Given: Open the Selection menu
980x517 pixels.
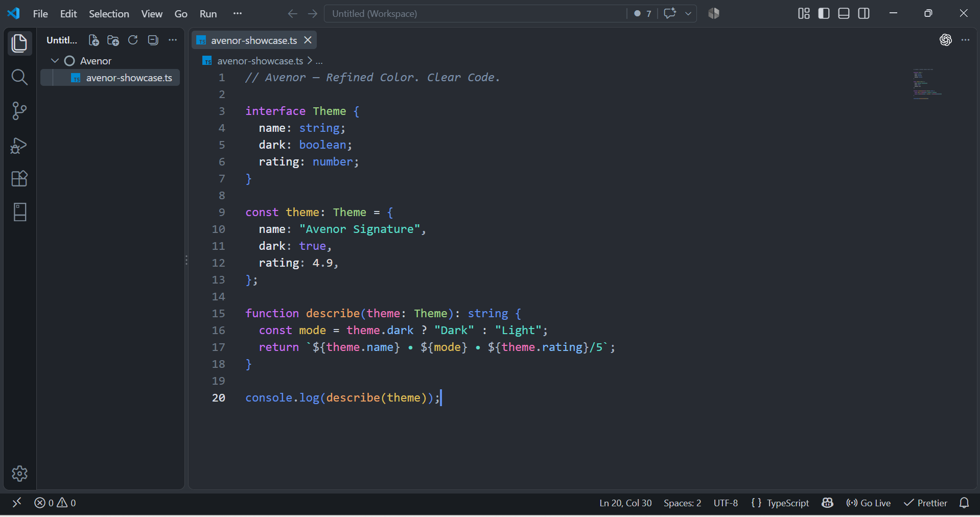Looking at the screenshot, I should [109, 14].
